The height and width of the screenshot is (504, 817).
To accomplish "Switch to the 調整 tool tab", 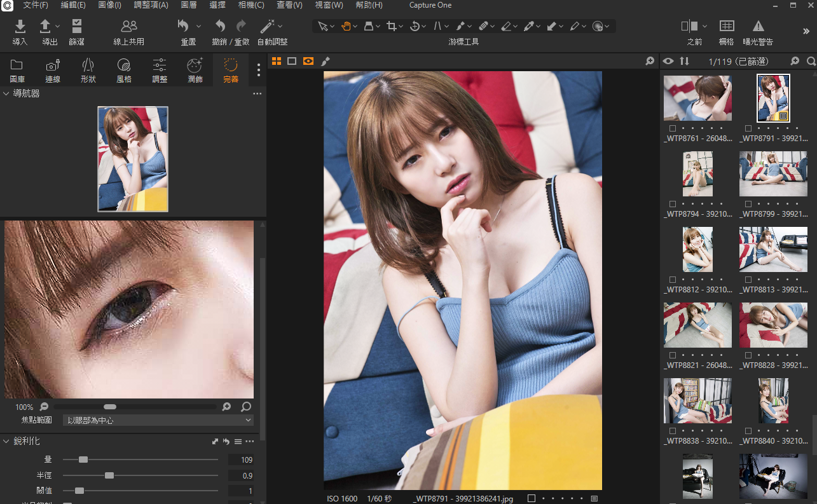I will coord(160,70).
